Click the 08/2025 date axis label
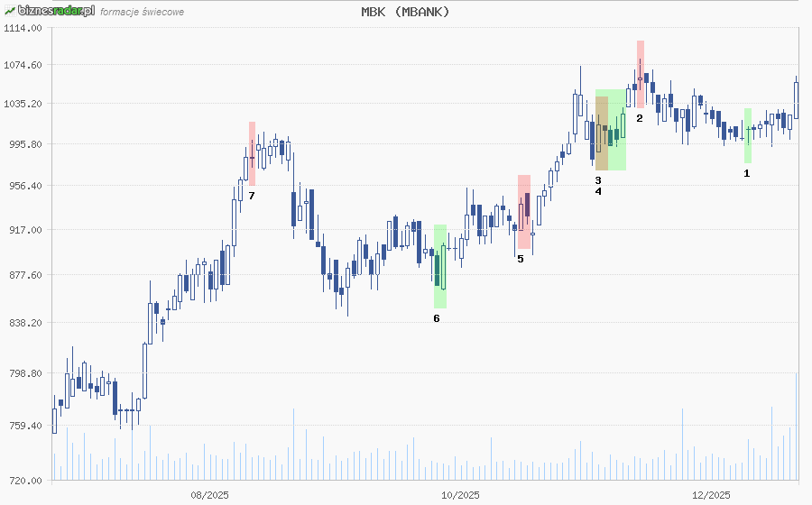812x505 pixels. coord(209,494)
